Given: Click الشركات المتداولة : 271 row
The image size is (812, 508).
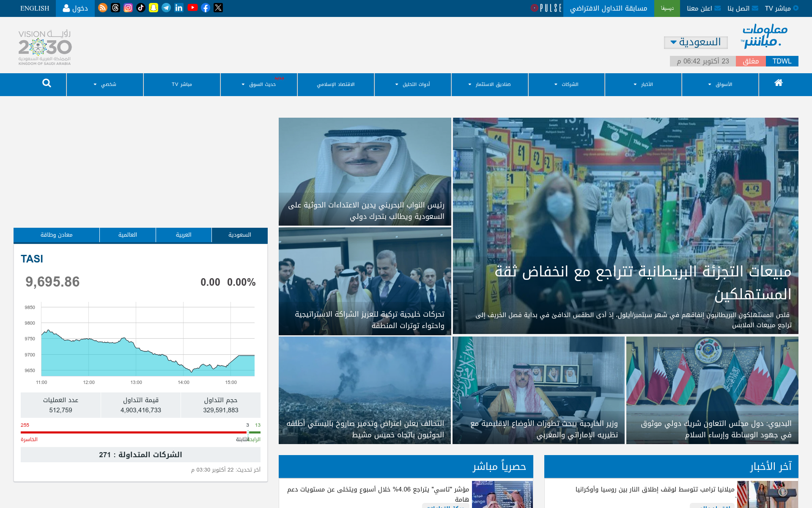Looking at the screenshot, I should 140,455.
